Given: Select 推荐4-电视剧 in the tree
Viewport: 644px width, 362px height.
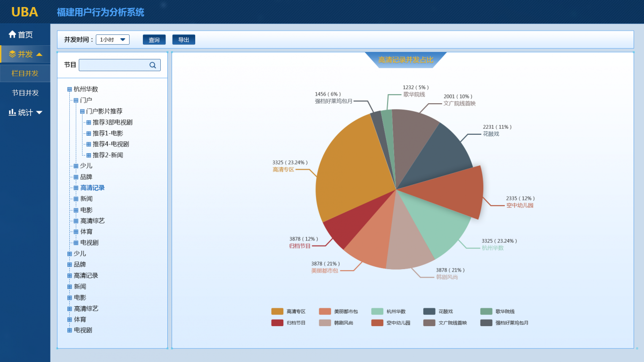Looking at the screenshot, I should [x=111, y=144].
